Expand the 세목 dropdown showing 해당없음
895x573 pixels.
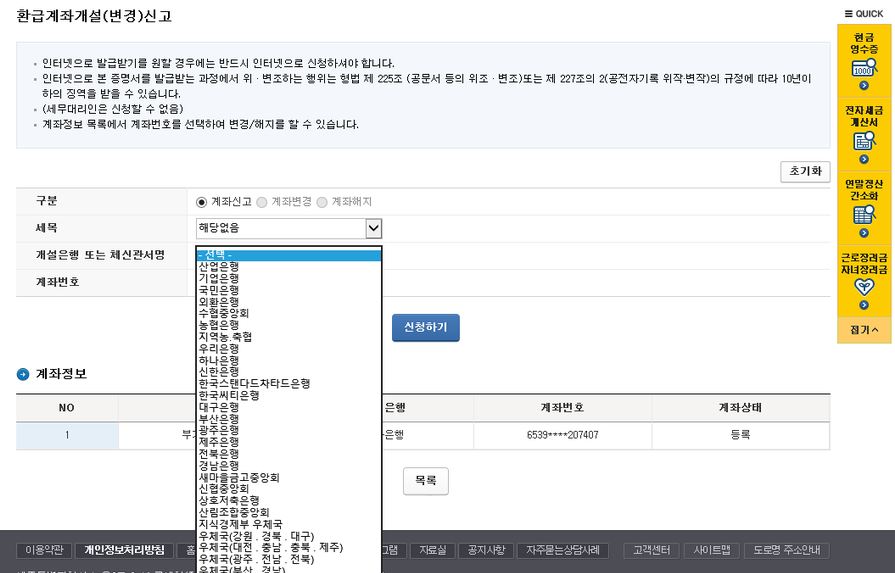(x=373, y=228)
